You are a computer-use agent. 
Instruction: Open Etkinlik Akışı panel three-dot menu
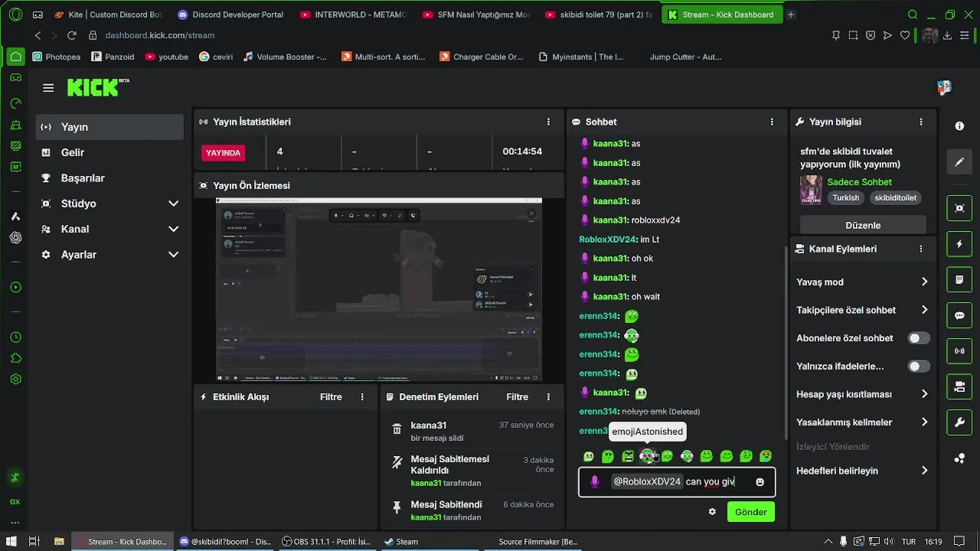click(x=362, y=397)
